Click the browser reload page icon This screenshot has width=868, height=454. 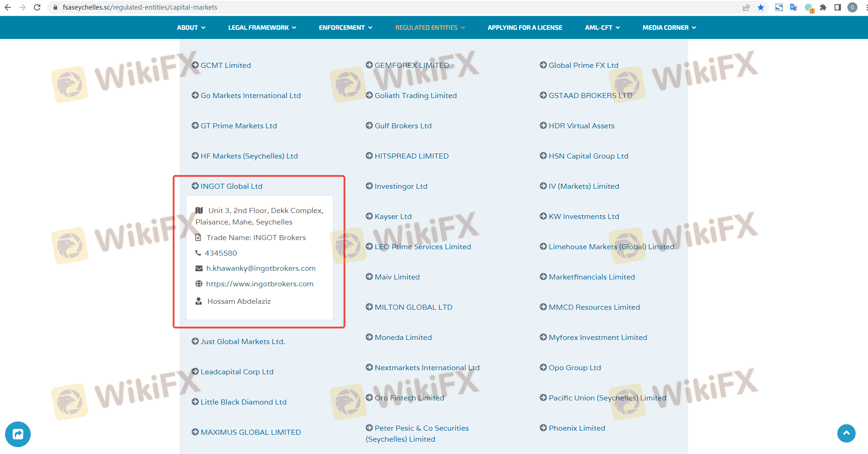point(37,7)
